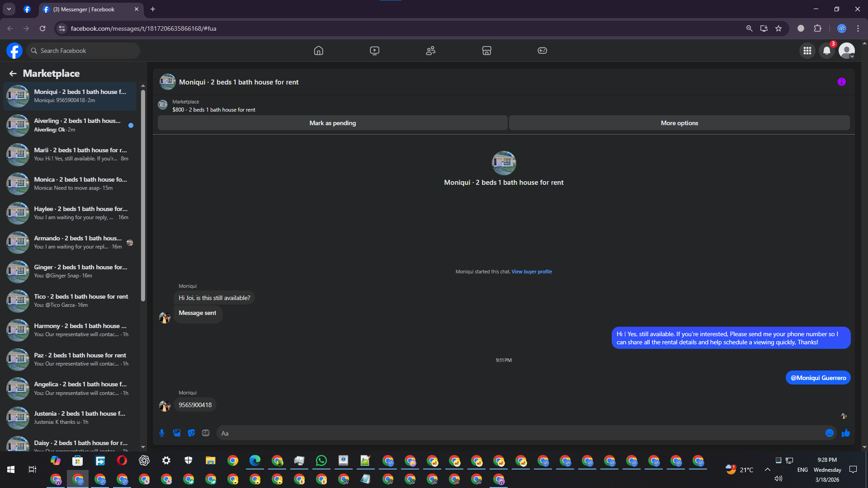The image size is (868, 488).
Task: Click the voice clip microphone icon
Action: 162,433
